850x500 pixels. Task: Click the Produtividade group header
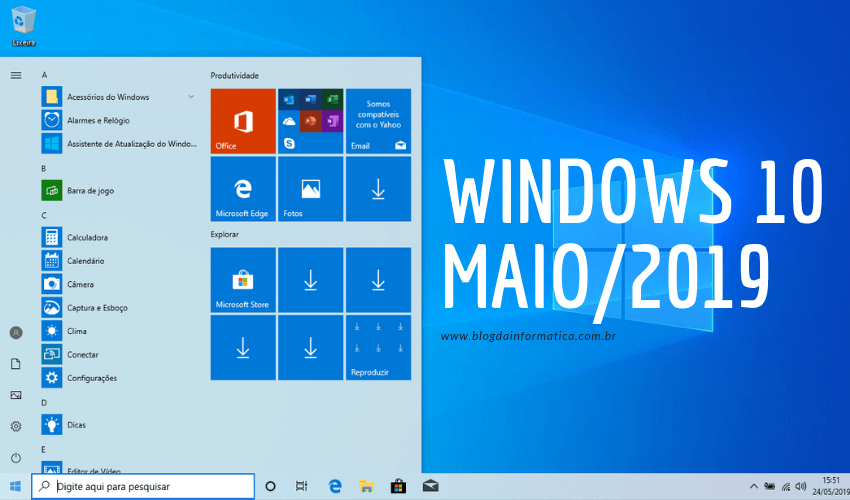[x=235, y=75]
